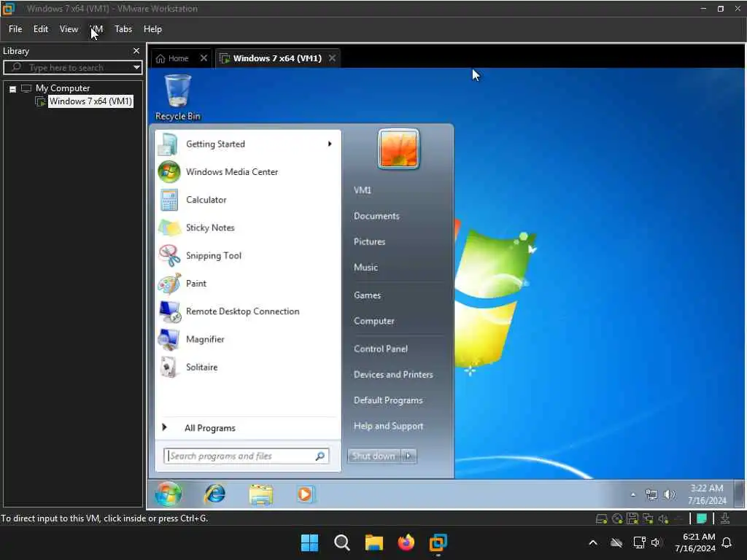Launch Solitaire from Start menu

(x=248, y=367)
